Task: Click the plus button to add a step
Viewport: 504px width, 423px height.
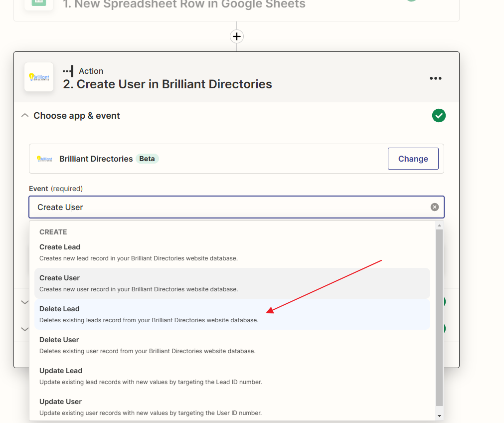Action: 237,36
